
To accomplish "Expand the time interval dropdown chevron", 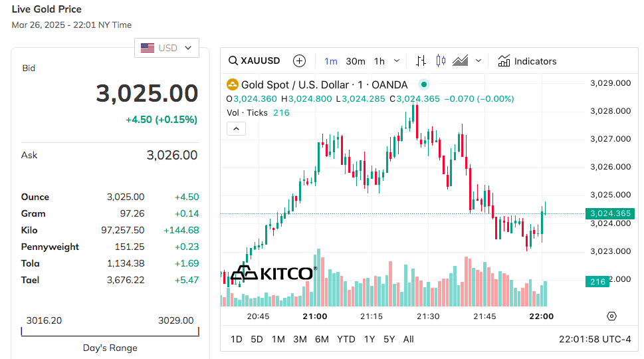I will (397, 61).
